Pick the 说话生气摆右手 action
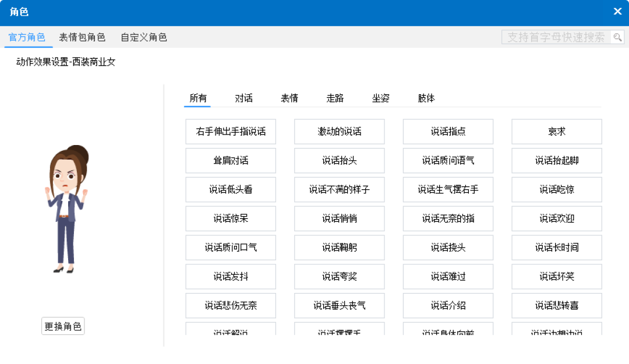629x364 pixels. point(448,190)
